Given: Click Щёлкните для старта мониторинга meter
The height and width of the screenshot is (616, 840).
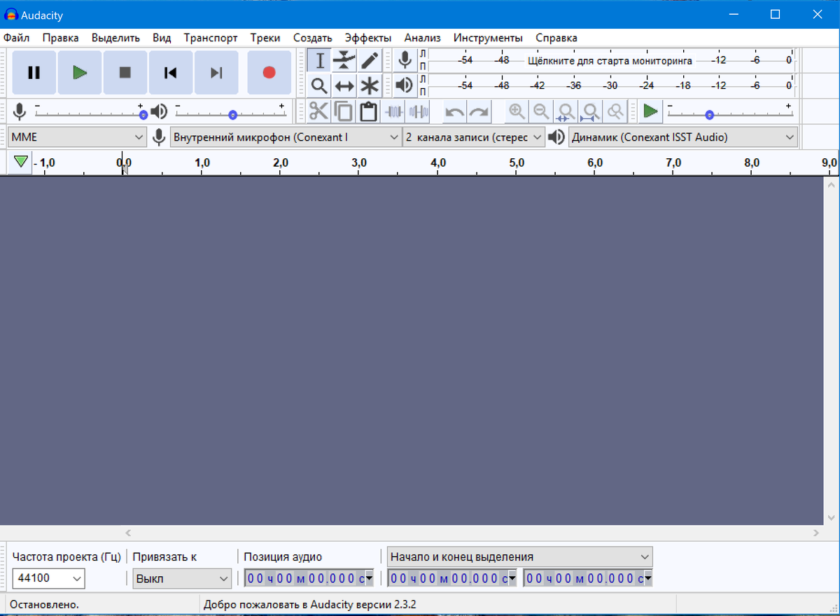Looking at the screenshot, I should (x=610, y=61).
